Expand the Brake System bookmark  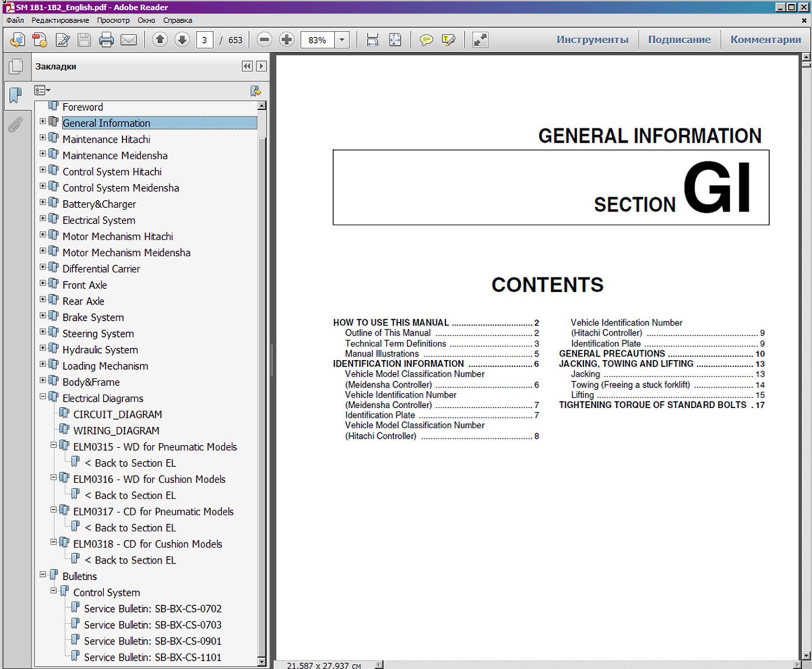43,316
